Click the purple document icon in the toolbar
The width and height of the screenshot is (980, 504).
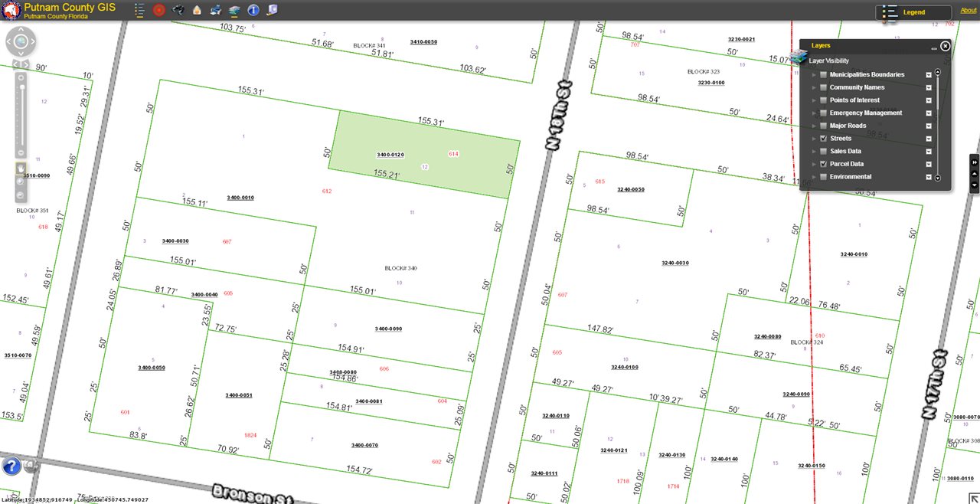click(272, 10)
